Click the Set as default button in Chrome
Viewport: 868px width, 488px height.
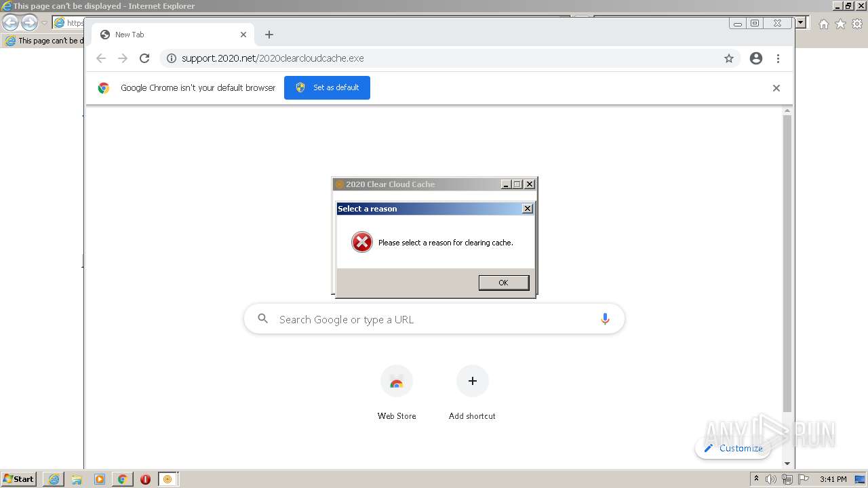tap(327, 87)
